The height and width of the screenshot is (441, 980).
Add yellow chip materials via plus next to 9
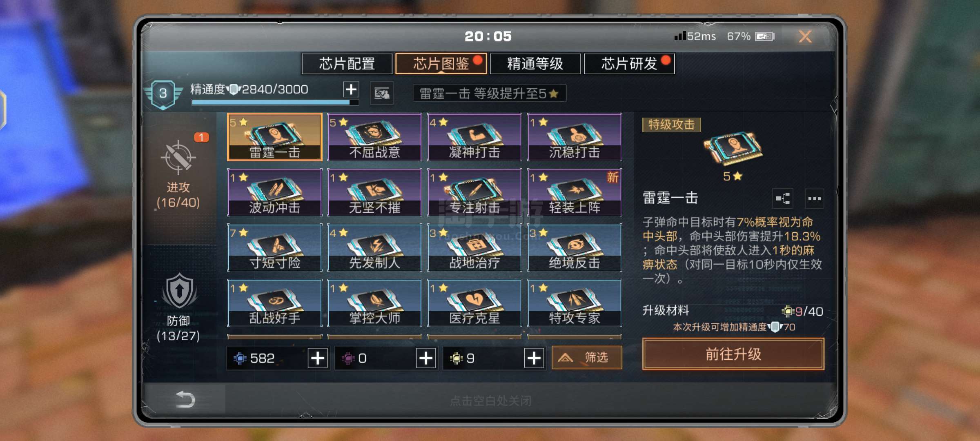[534, 358]
